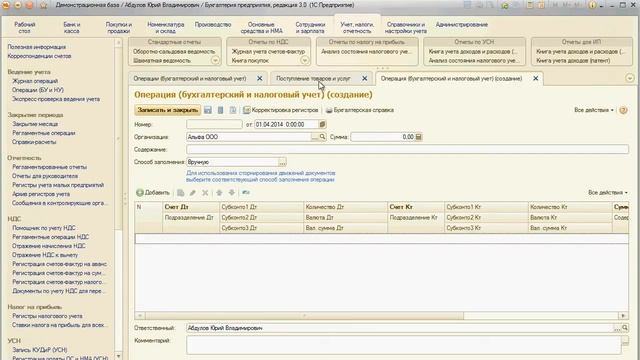Switch to the Номенклатура и склад section
640x360 pixels.
click(166, 28)
